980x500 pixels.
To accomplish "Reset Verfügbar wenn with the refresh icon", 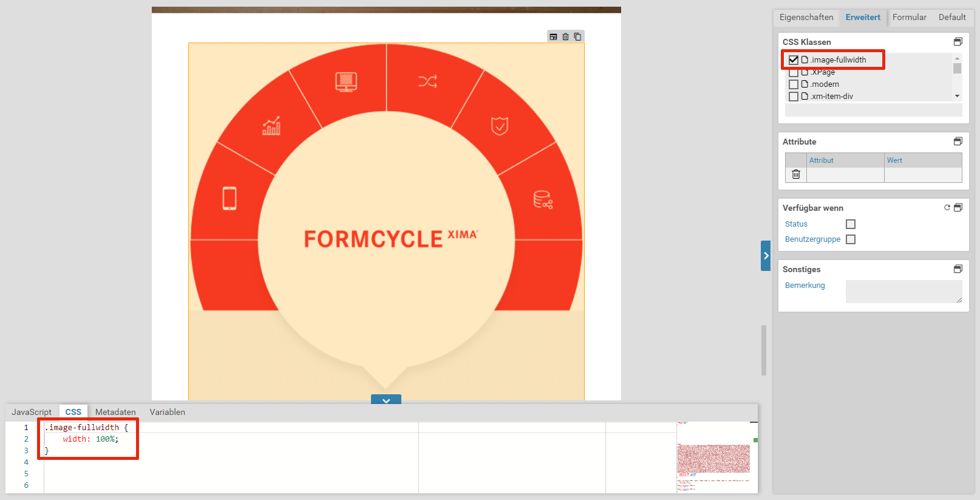I will [947, 208].
